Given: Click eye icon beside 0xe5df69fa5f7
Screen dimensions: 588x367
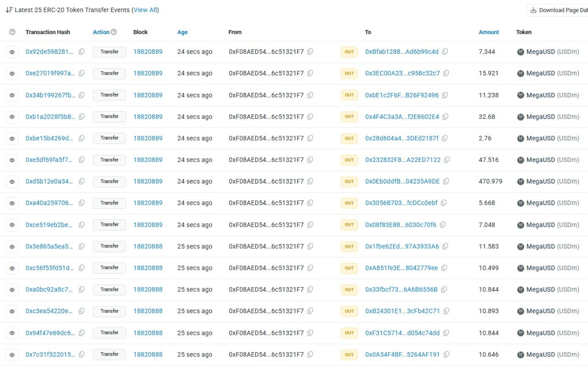Looking at the screenshot, I should (12, 160).
